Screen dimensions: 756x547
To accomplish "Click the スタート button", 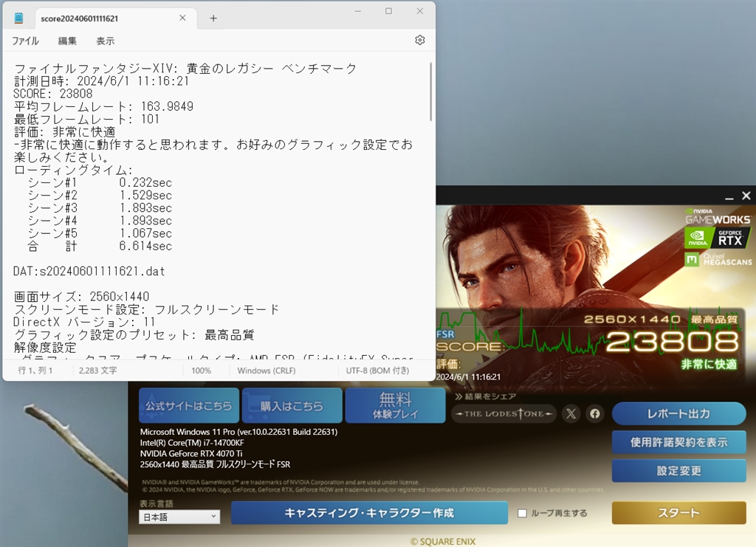I will [678, 513].
